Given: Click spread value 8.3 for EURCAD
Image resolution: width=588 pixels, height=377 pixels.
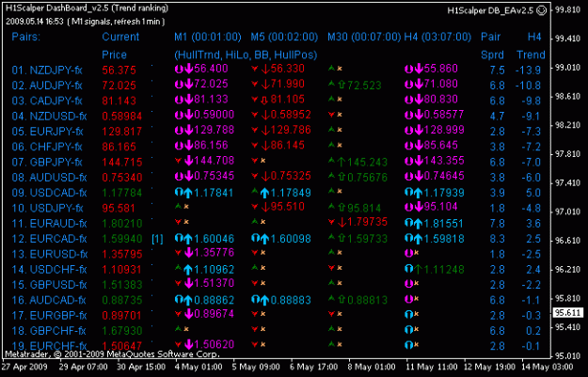Looking at the screenshot, I should click(498, 239).
